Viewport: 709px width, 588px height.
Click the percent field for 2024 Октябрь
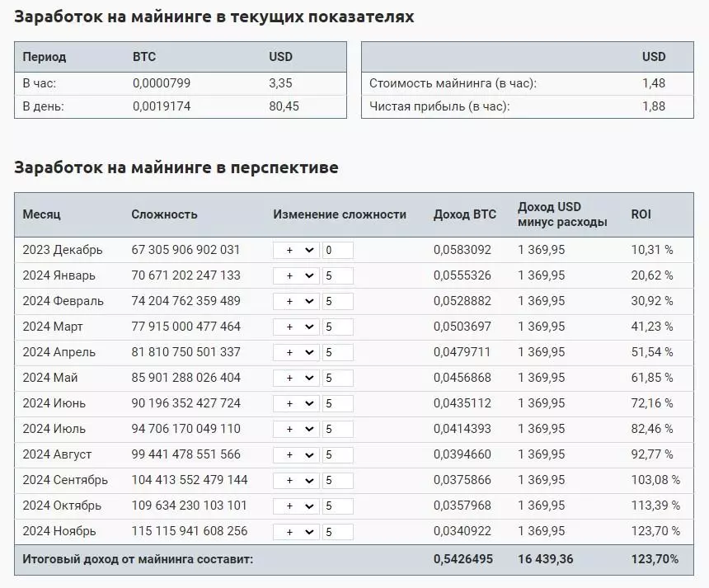coord(337,506)
